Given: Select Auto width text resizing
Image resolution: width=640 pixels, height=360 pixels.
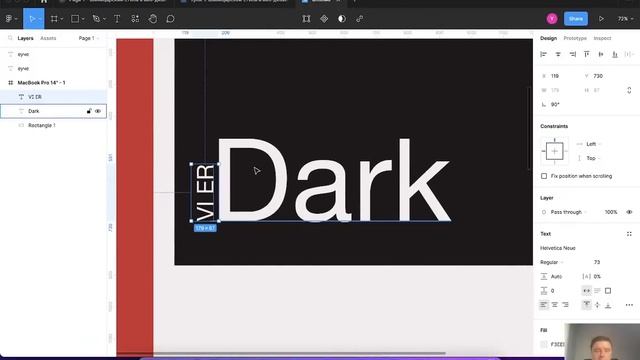Looking at the screenshot, I should point(587,291).
